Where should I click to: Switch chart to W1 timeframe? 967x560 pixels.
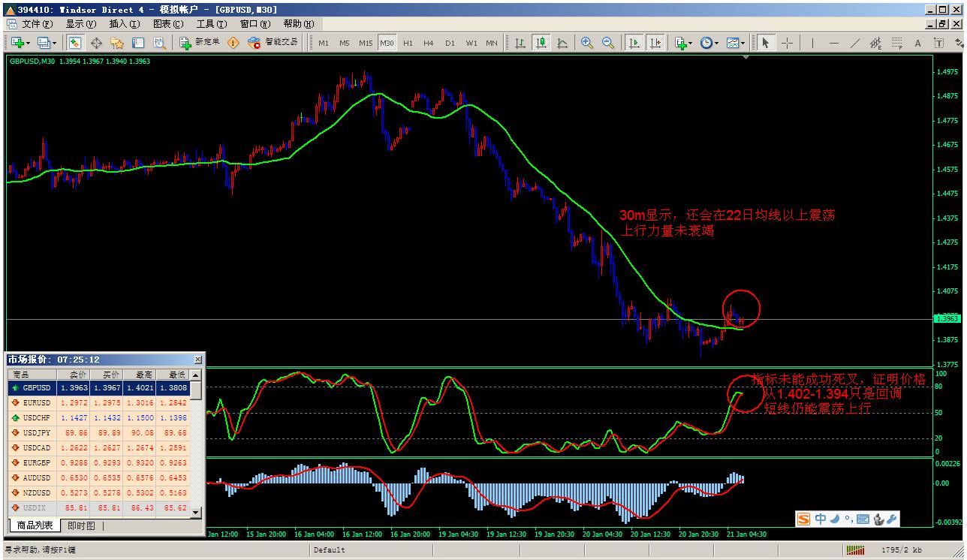471,43
